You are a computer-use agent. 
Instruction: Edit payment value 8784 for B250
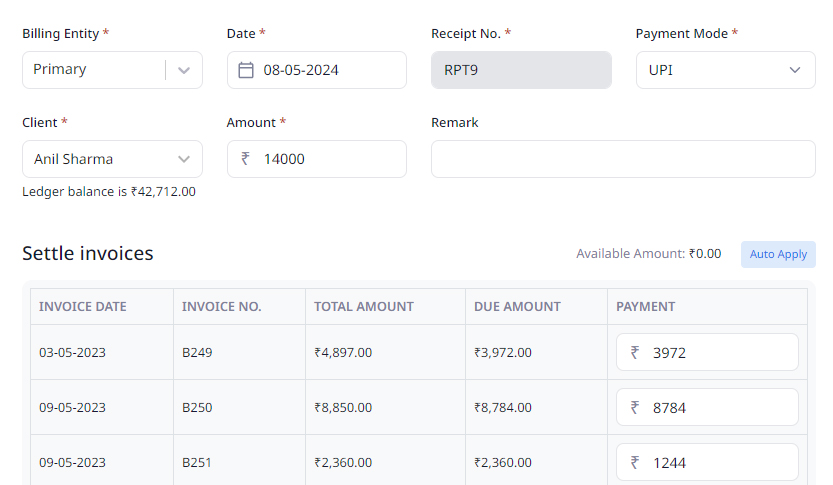707,407
